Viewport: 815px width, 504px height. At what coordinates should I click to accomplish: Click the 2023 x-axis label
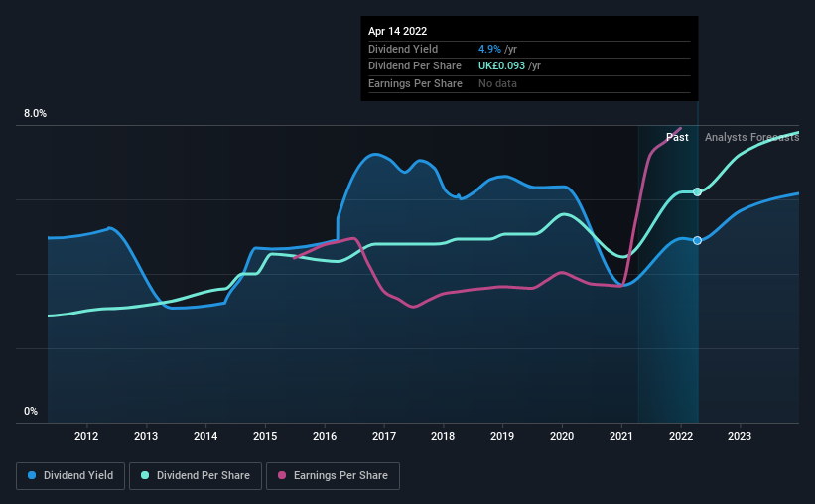(740, 436)
